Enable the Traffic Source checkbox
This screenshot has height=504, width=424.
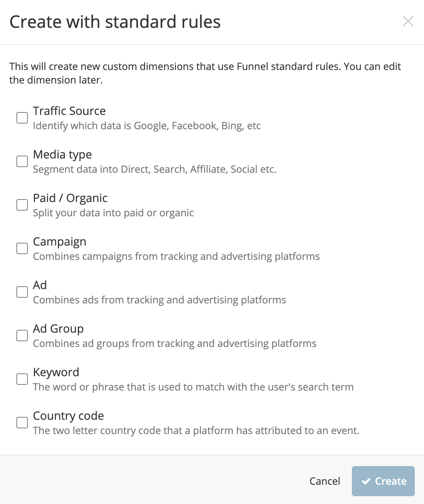coord(22,118)
